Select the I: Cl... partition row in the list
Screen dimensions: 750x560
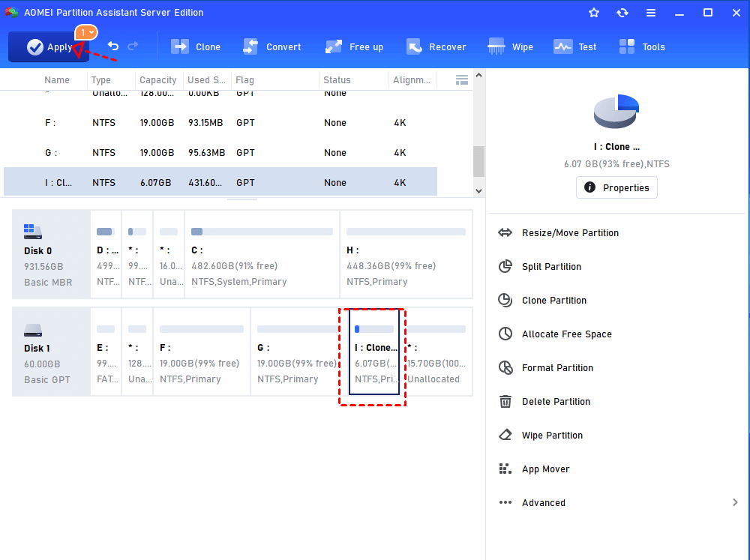click(x=220, y=181)
